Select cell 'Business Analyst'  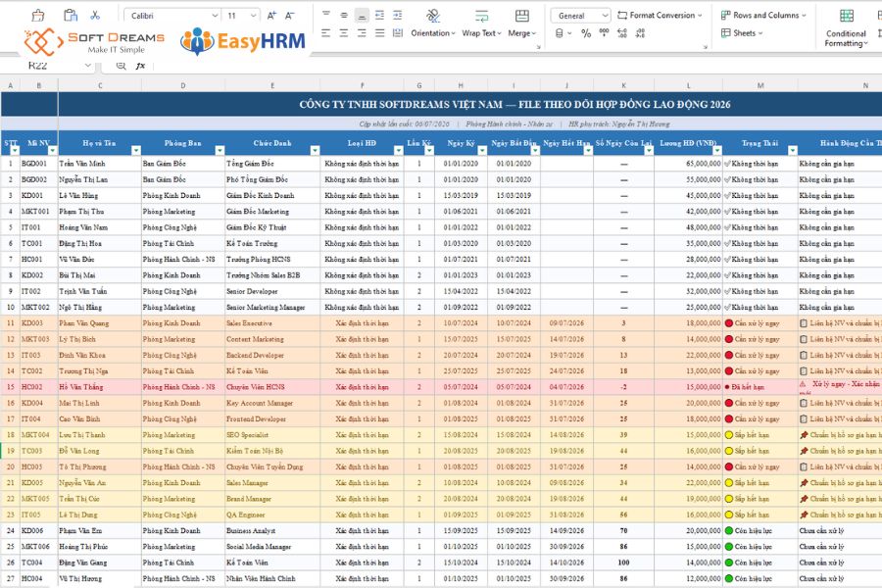coord(272,530)
